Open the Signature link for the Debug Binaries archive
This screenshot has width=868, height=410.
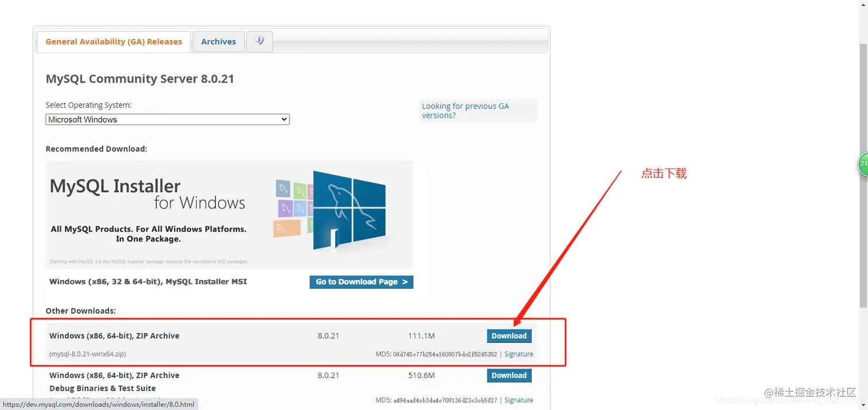point(518,400)
